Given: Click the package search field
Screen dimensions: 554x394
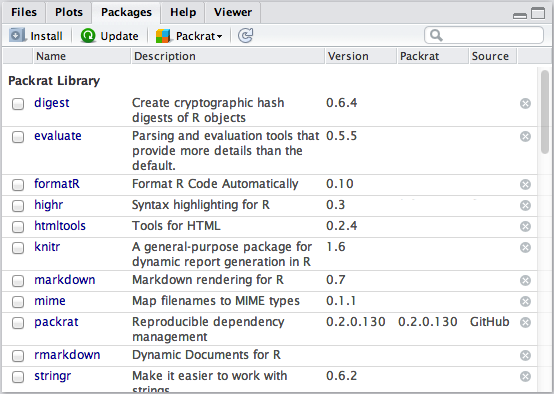Looking at the screenshot, I should 484,35.
